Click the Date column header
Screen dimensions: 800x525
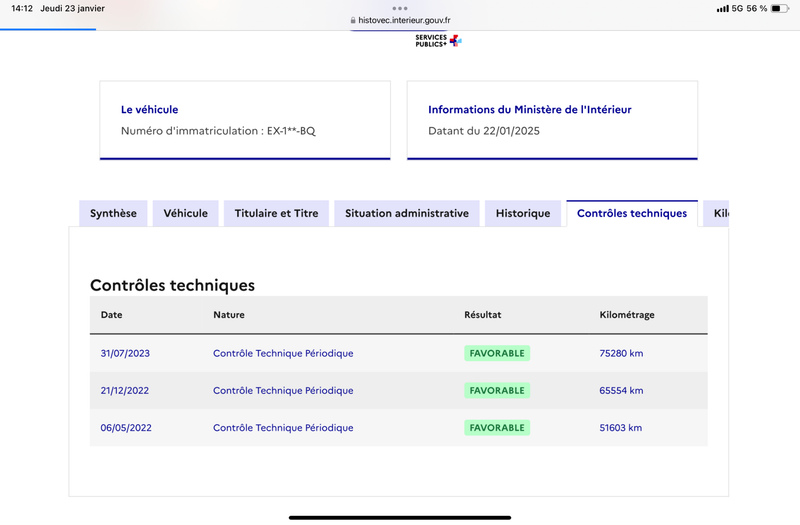(x=111, y=315)
